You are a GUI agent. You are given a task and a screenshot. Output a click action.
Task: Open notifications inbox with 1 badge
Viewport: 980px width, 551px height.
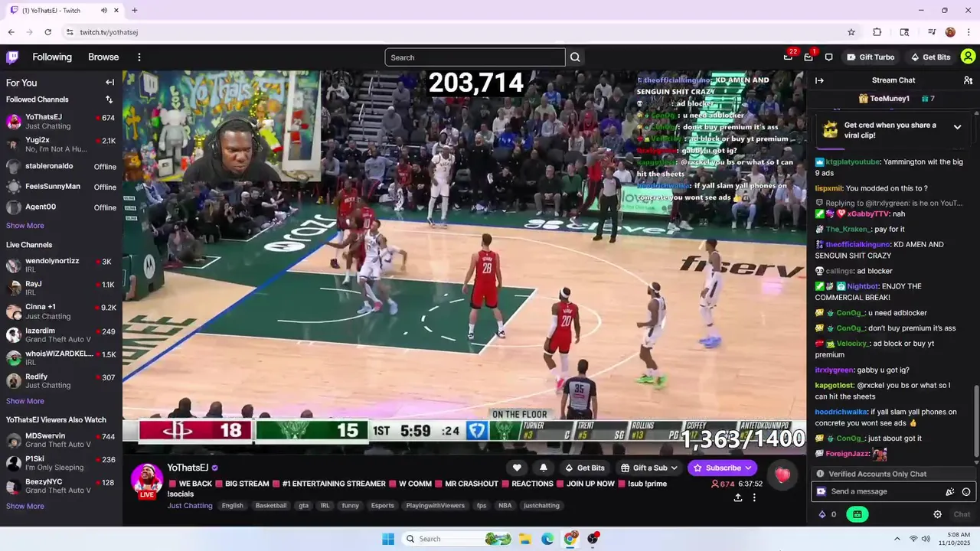808,57
